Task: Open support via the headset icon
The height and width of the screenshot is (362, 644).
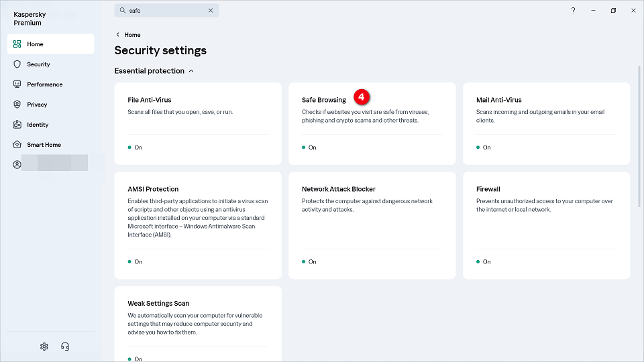Action: click(x=65, y=347)
